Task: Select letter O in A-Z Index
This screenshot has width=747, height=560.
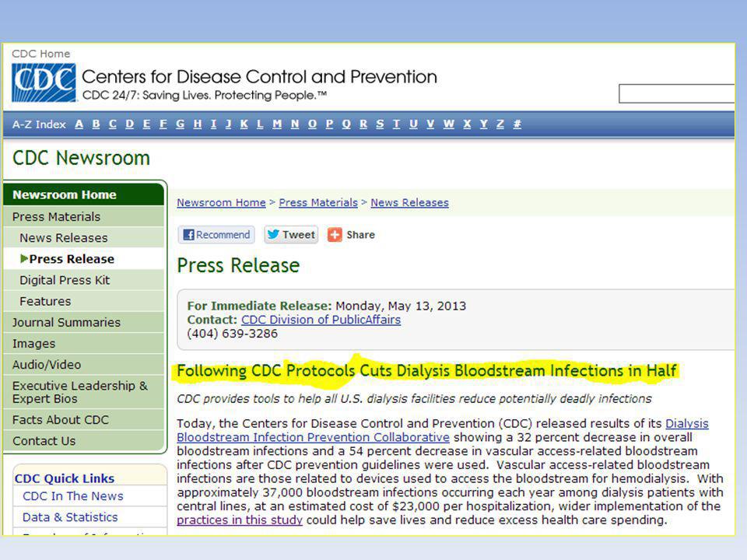Action: [312, 124]
